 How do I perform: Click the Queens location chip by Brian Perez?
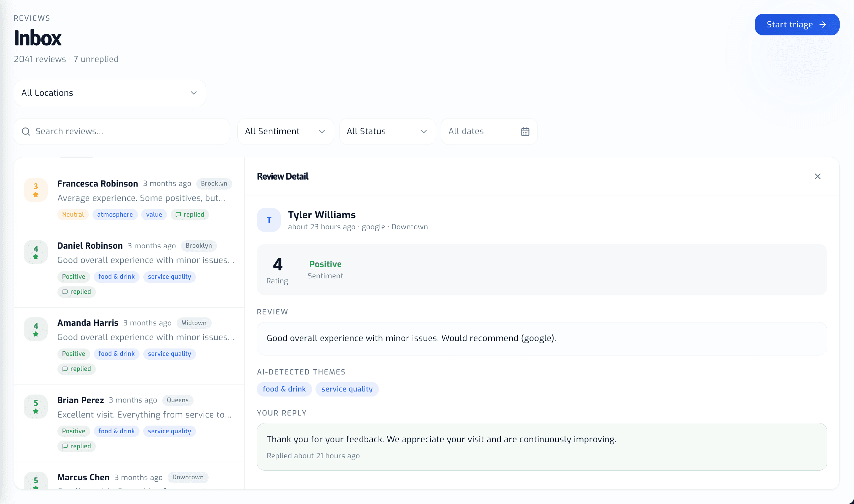click(x=178, y=401)
